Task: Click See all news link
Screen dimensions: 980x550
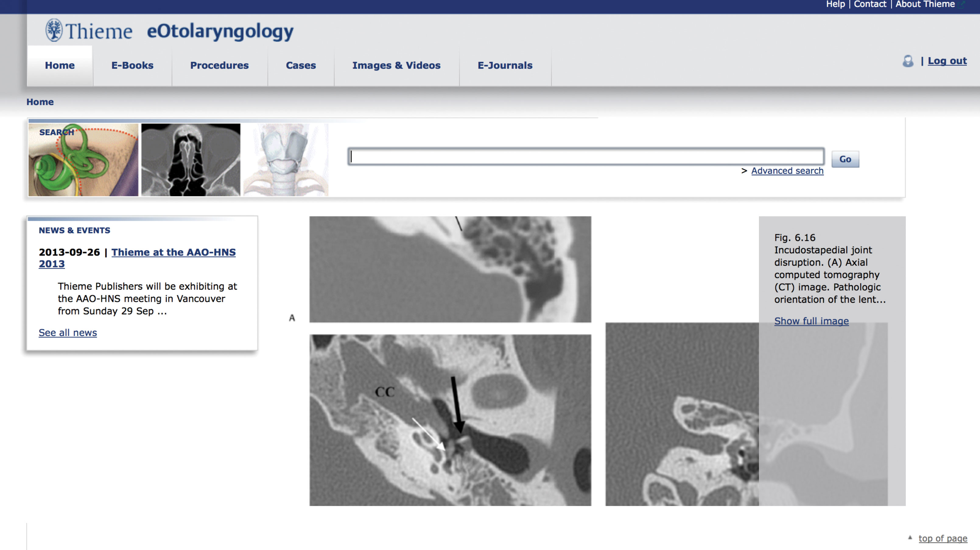Action: [68, 332]
